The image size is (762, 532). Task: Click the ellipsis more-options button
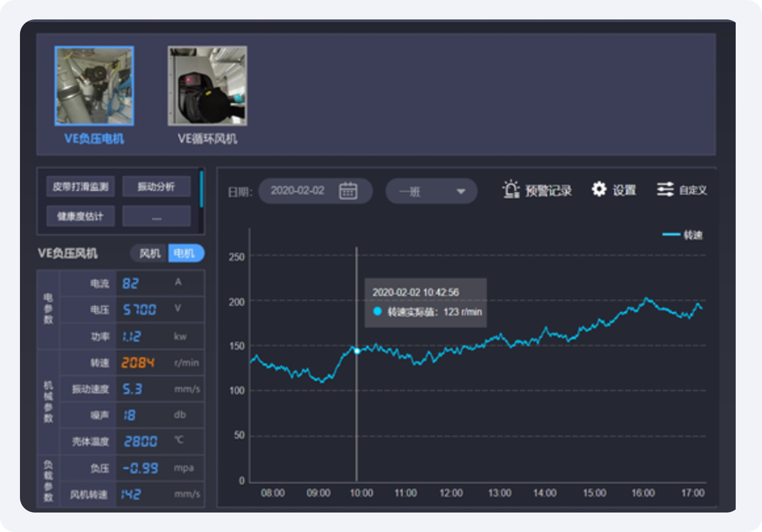pos(156,216)
